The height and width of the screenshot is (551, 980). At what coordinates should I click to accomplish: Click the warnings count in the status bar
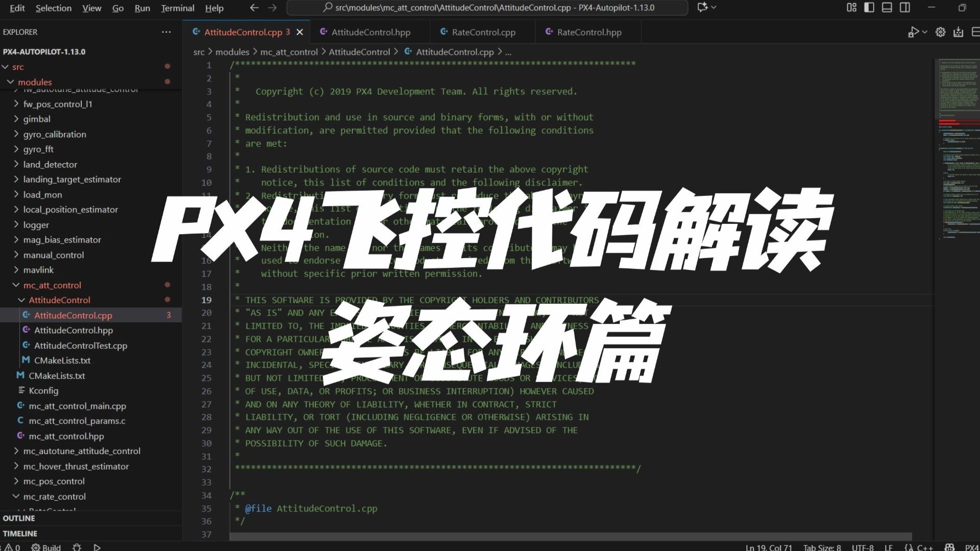(13, 547)
